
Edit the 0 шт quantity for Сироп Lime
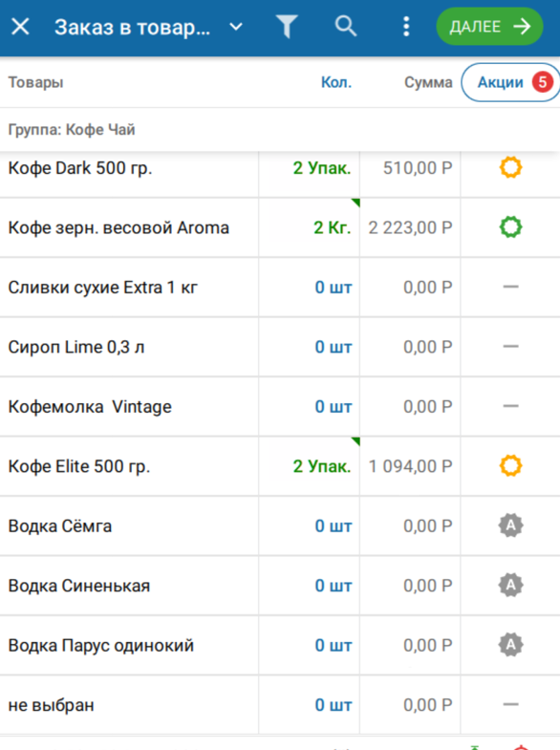click(334, 347)
